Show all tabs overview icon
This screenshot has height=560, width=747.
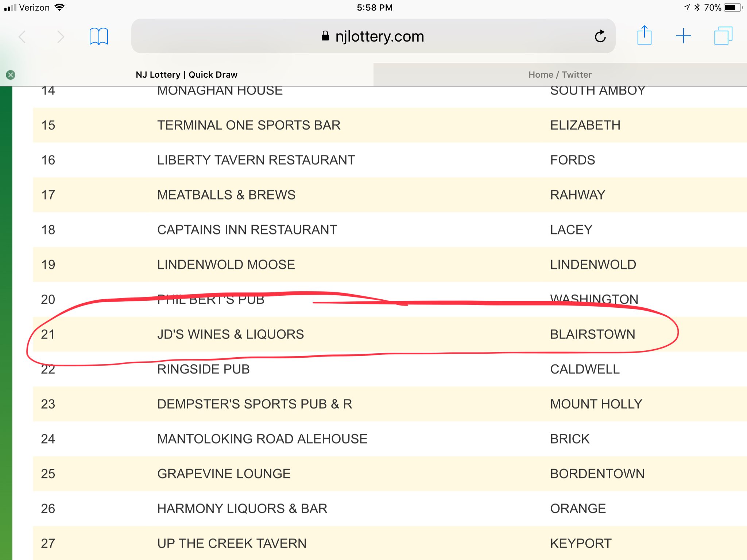[723, 36]
